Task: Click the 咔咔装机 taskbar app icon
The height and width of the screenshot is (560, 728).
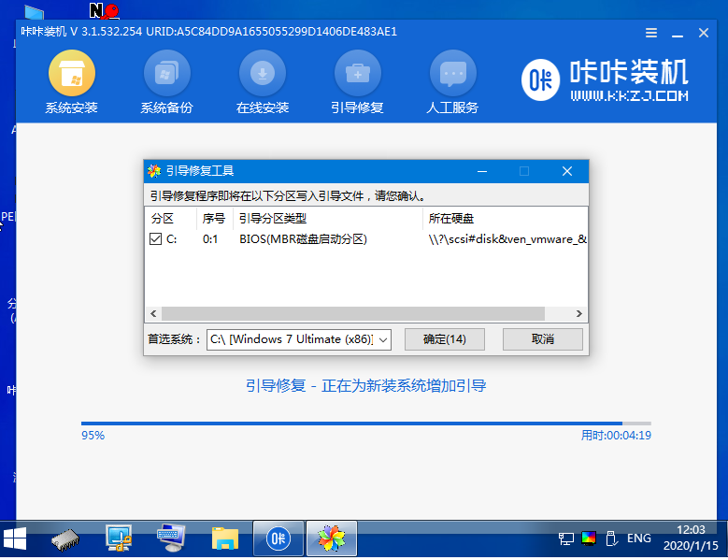Action: [x=278, y=538]
